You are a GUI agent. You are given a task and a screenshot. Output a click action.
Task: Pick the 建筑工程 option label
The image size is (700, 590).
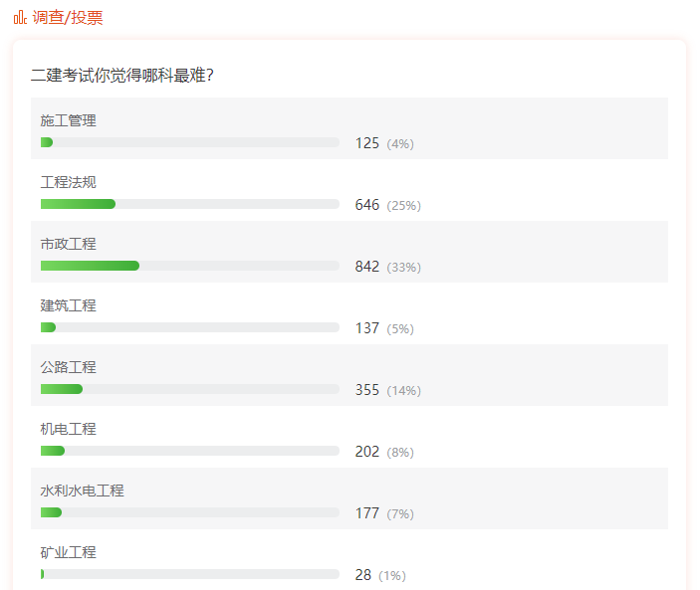pyautogui.click(x=69, y=305)
